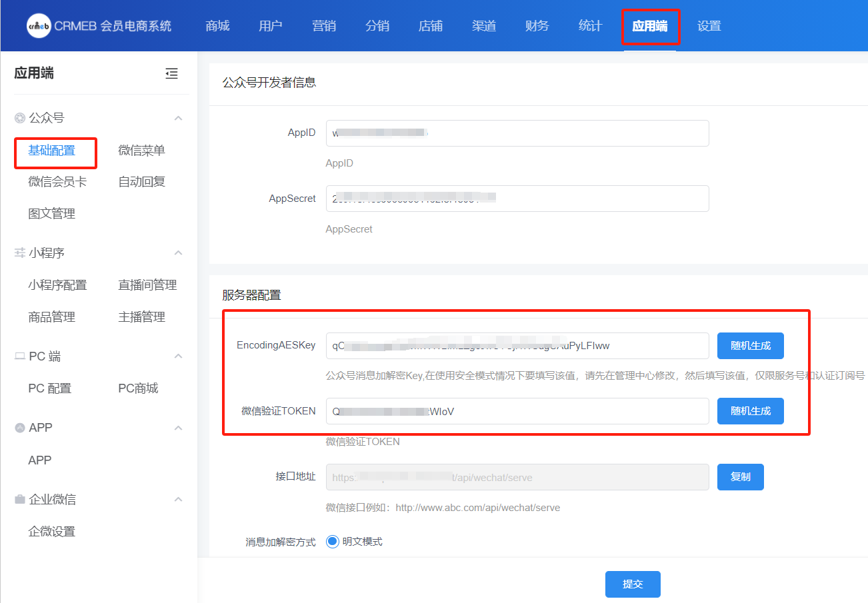The image size is (868, 603).
Task: Open the 营销 top navigation tab
Action: coord(324,26)
